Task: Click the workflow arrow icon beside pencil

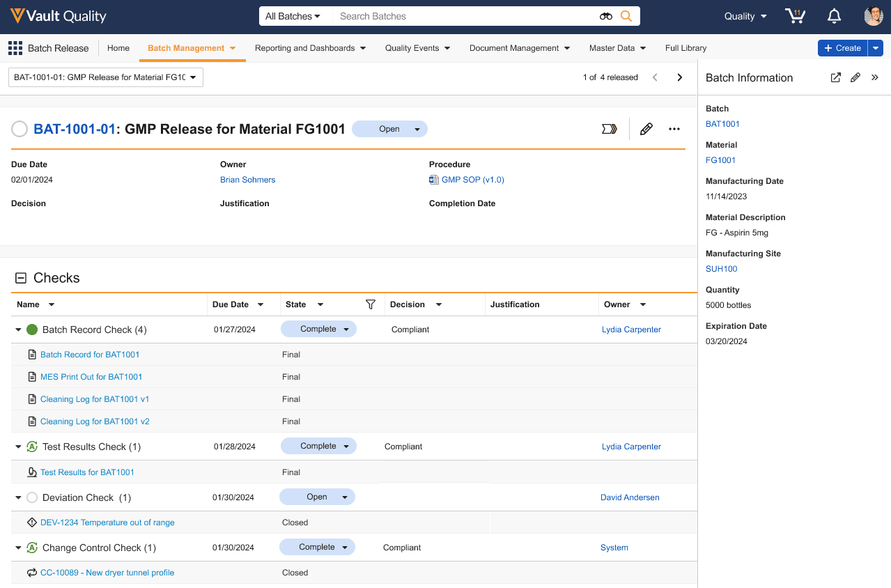Action: [x=610, y=129]
